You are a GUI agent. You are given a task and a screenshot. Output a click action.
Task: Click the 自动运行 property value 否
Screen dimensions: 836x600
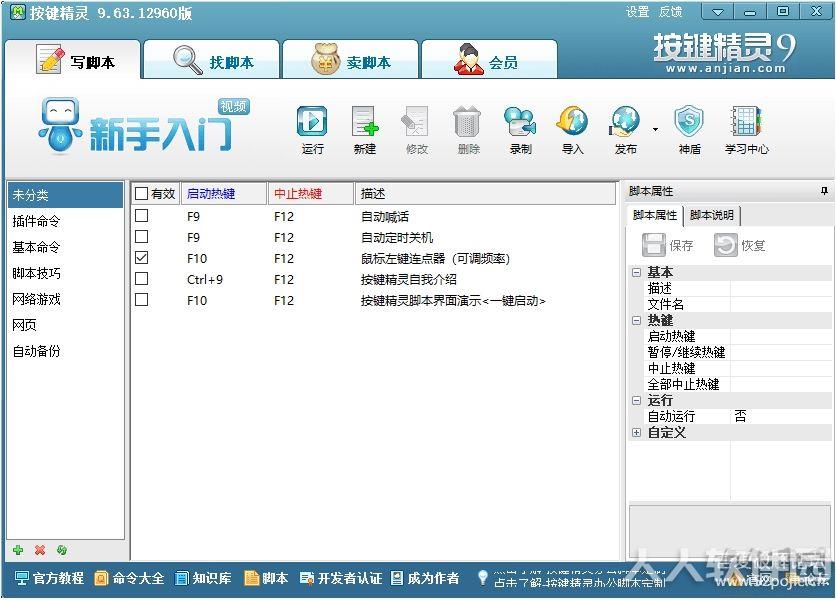coord(781,417)
